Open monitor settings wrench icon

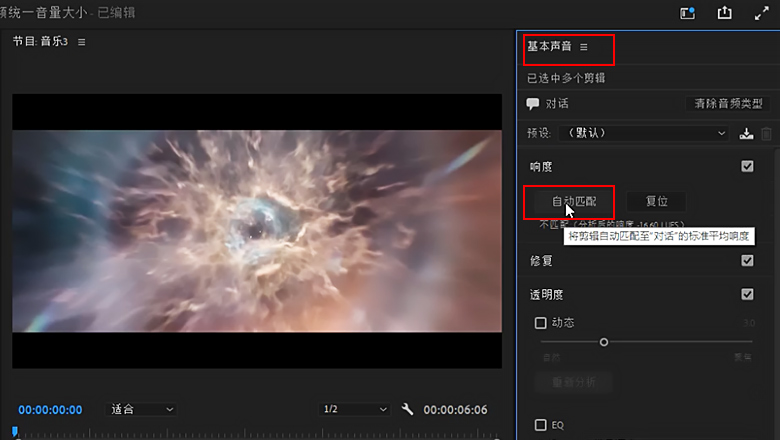pos(407,409)
